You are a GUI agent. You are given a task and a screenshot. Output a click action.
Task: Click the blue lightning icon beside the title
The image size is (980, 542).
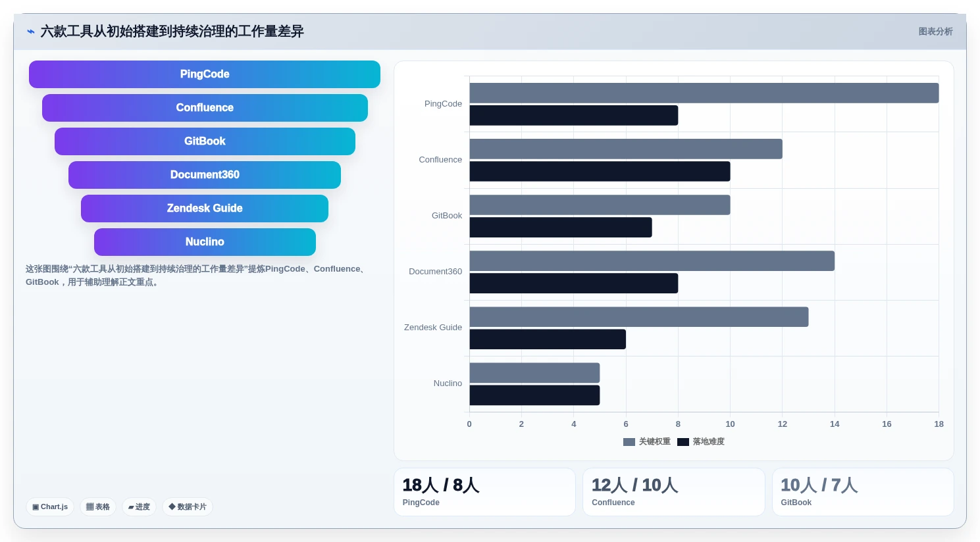click(x=30, y=32)
